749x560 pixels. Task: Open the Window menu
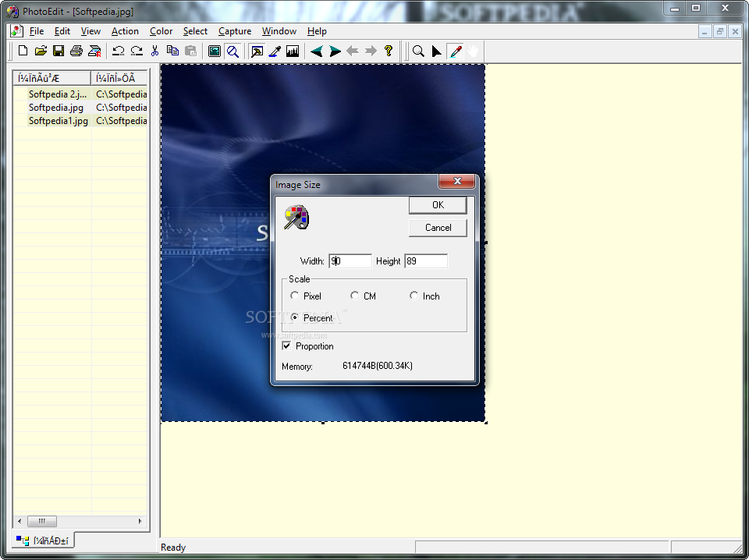point(279,31)
